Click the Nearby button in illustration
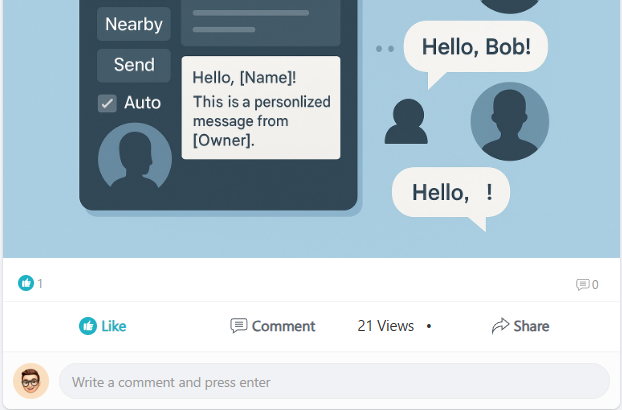Image resolution: width=622 pixels, height=410 pixels. [x=134, y=24]
